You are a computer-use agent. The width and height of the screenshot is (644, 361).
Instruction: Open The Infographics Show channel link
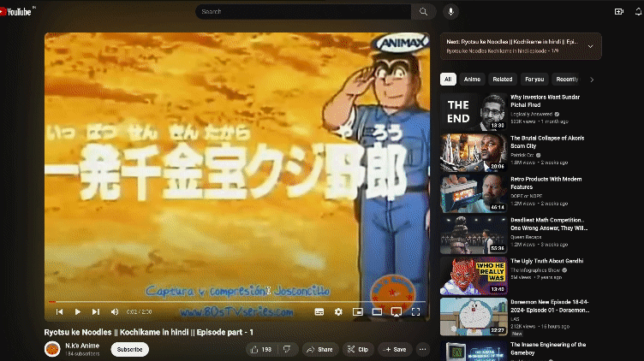tap(535, 270)
